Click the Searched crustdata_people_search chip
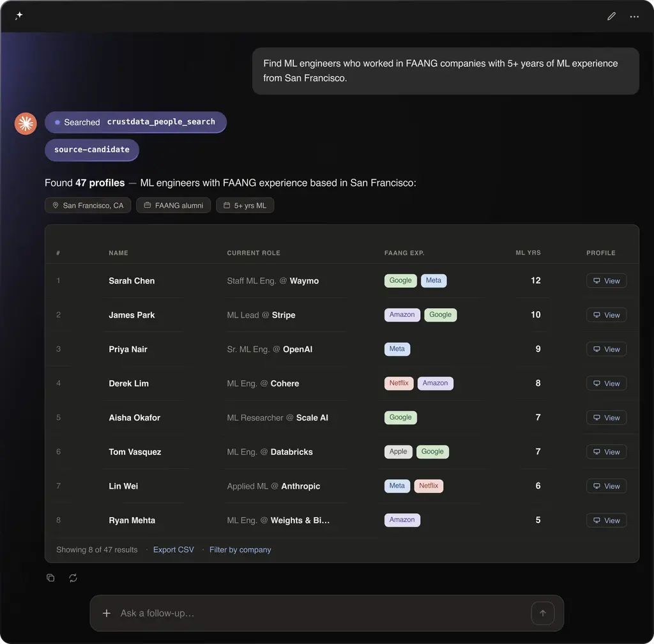The image size is (654, 644). coord(135,122)
